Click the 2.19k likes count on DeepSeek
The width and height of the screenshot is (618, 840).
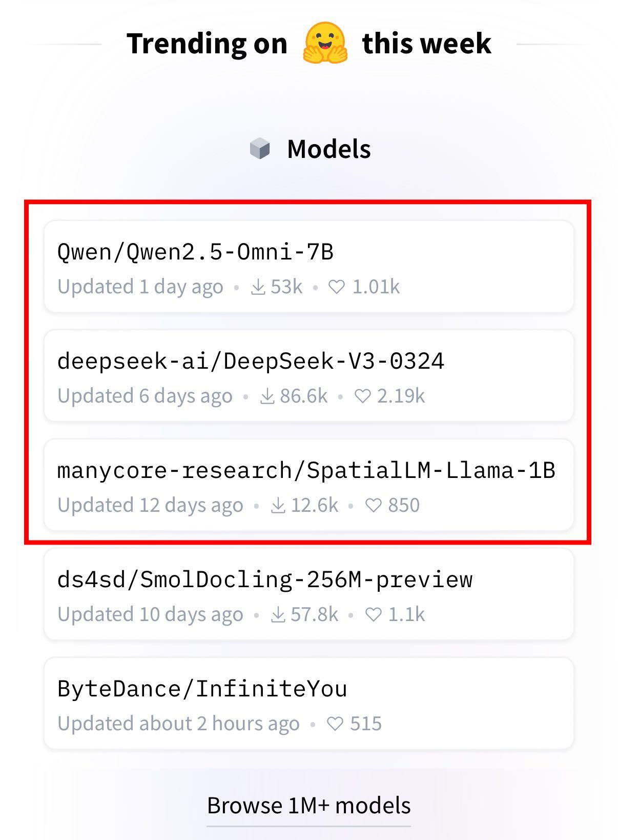(x=401, y=396)
